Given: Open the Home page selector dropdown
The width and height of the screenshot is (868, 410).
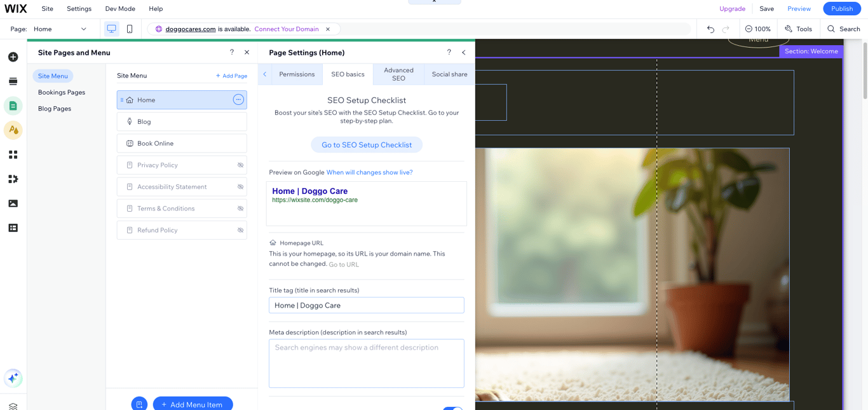Looking at the screenshot, I should tap(60, 29).
